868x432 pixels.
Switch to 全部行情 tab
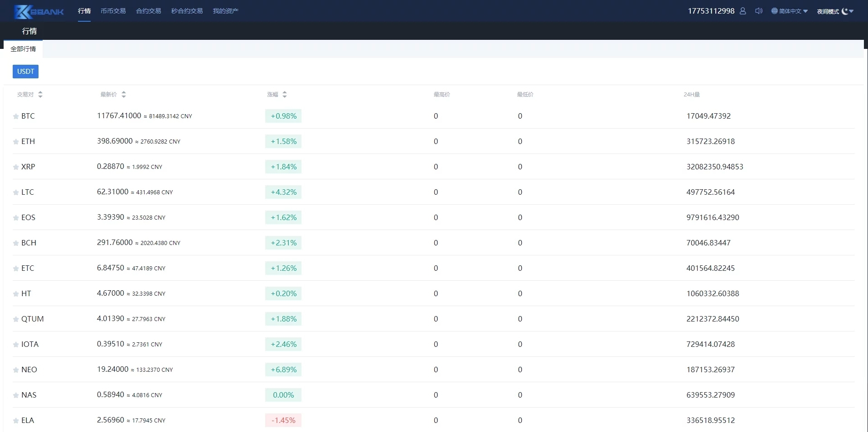pyautogui.click(x=23, y=49)
